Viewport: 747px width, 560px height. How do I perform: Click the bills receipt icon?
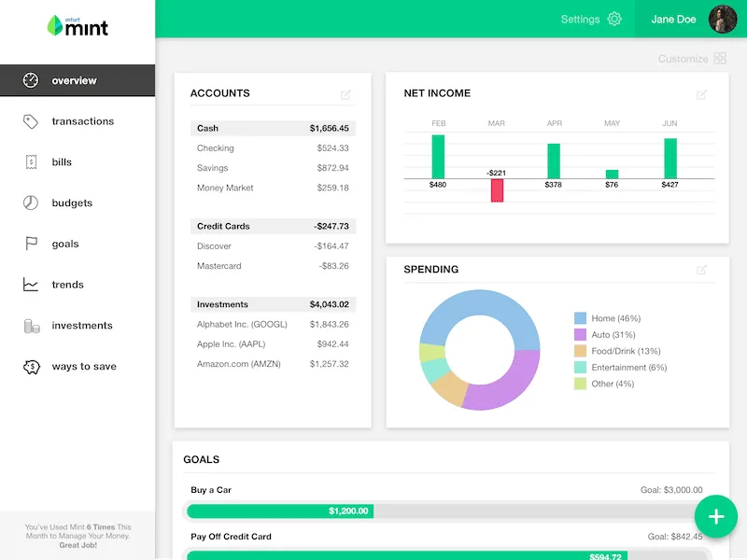tap(31, 161)
